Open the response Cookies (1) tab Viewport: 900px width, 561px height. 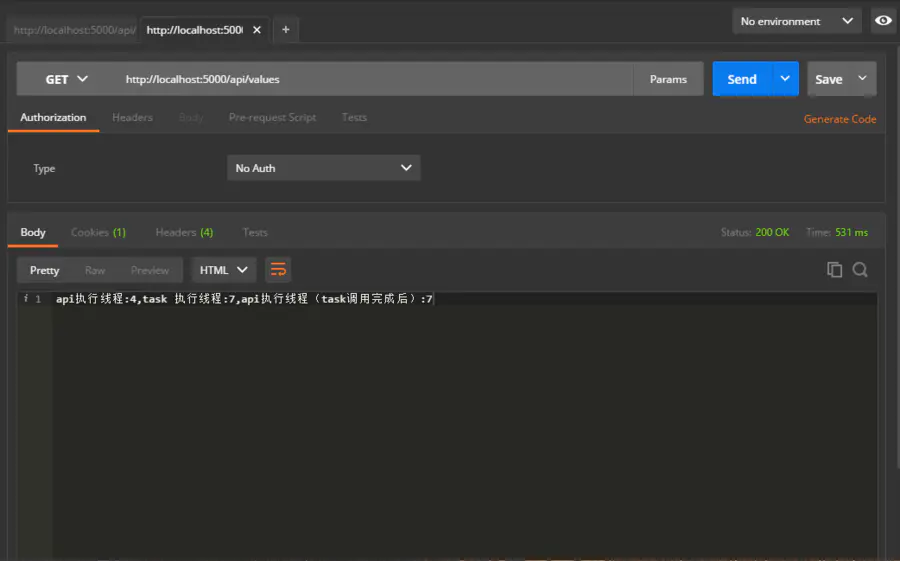98,233
